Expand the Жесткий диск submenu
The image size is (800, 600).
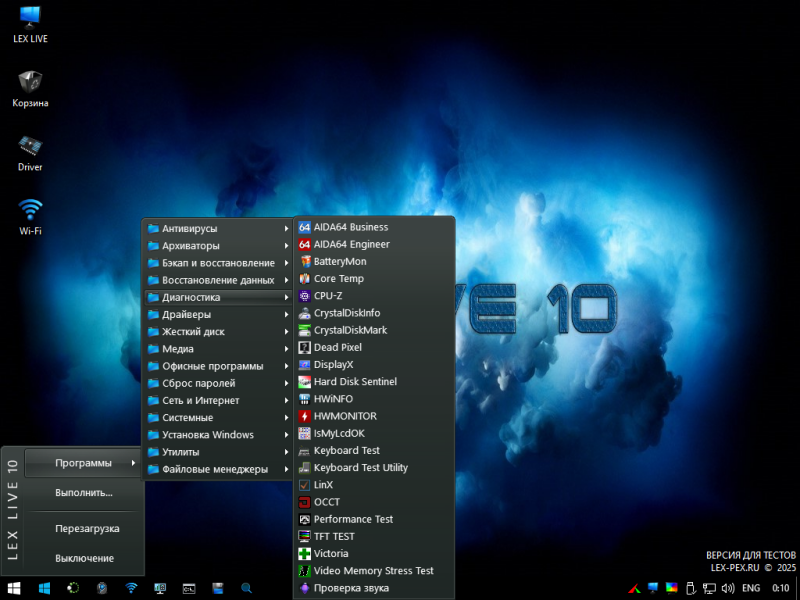(193, 331)
